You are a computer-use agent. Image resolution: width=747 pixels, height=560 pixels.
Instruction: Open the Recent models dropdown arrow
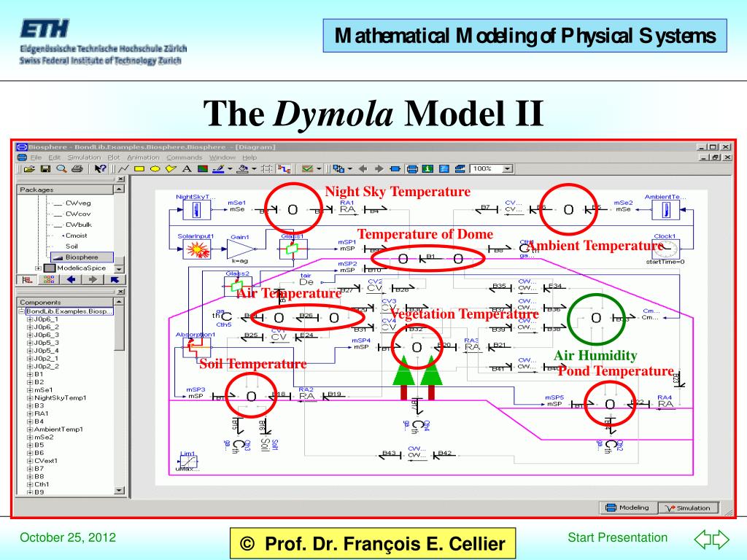coord(350,168)
